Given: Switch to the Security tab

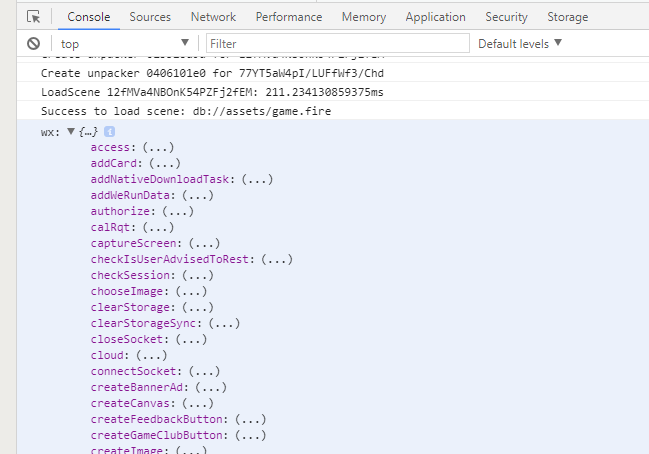Looking at the screenshot, I should pyautogui.click(x=506, y=17).
